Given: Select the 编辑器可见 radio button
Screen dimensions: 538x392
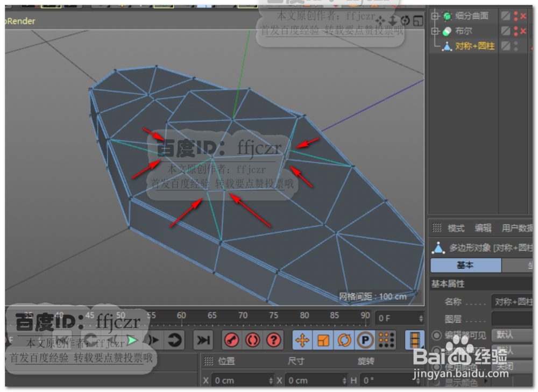Looking at the screenshot, I should 436,335.
